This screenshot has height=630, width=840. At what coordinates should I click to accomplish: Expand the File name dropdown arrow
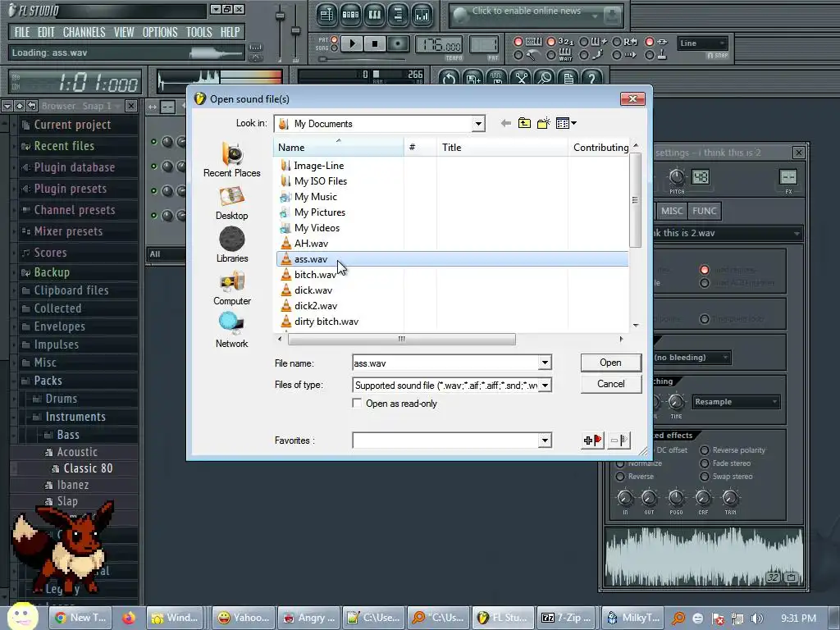pyautogui.click(x=545, y=363)
